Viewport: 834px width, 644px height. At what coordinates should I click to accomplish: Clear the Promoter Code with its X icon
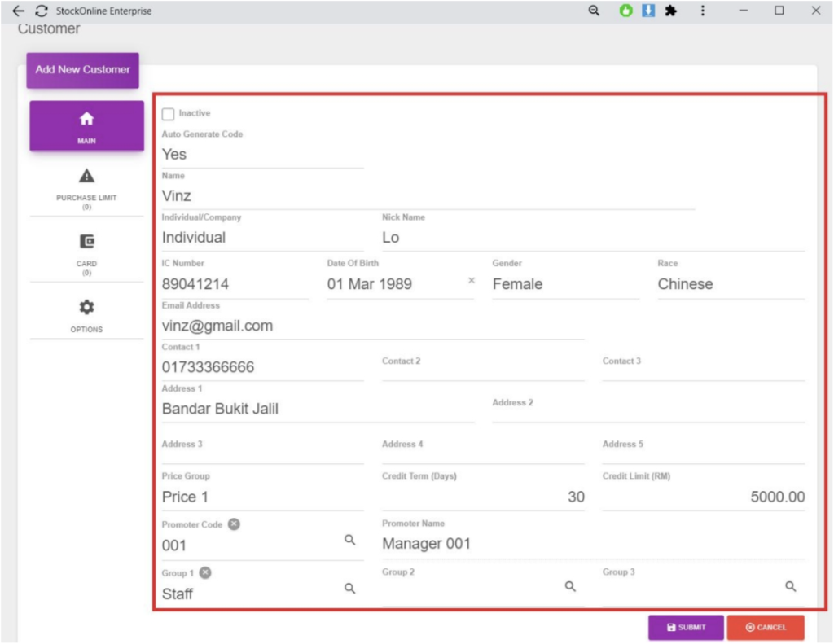pyautogui.click(x=234, y=524)
